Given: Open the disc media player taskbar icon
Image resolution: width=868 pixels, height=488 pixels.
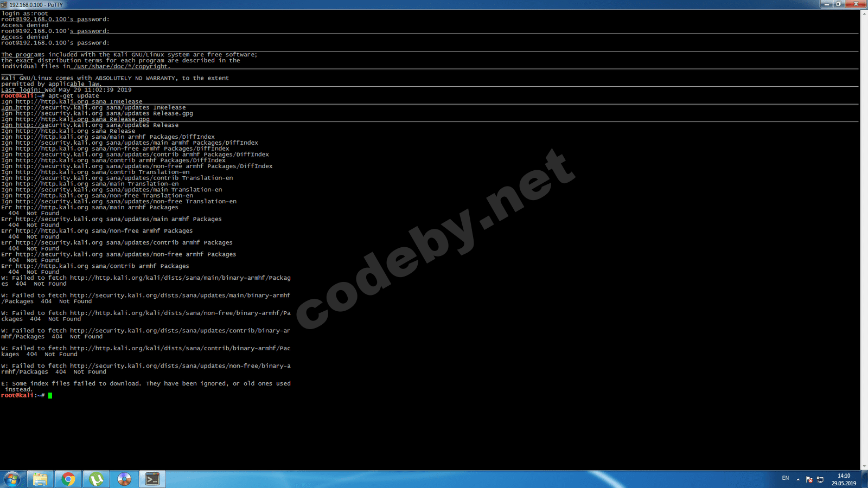Looking at the screenshot, I should point(124,479).
